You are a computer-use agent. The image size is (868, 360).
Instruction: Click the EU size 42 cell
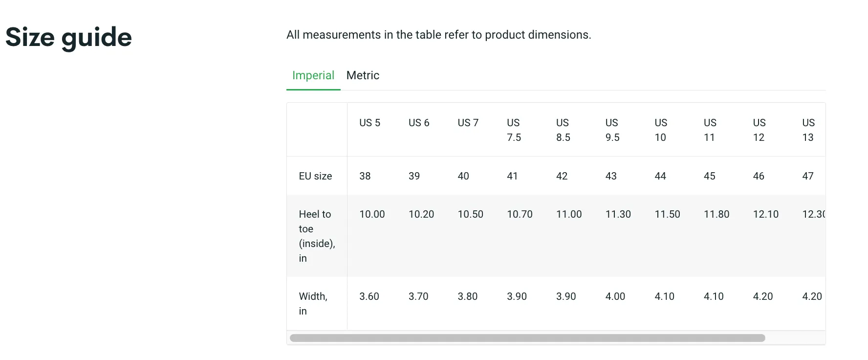562,176
